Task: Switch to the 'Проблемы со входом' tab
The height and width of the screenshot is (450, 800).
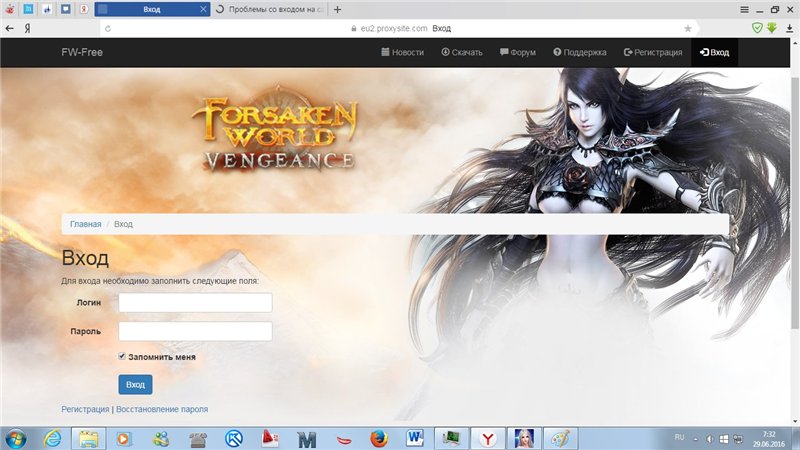Action: (x=269, y=9)
